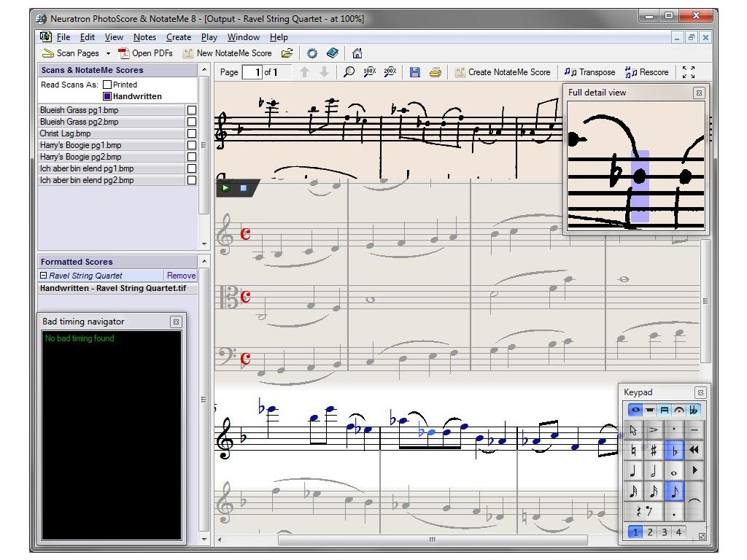Close the Bad timing navigator panel

(176, 322)
